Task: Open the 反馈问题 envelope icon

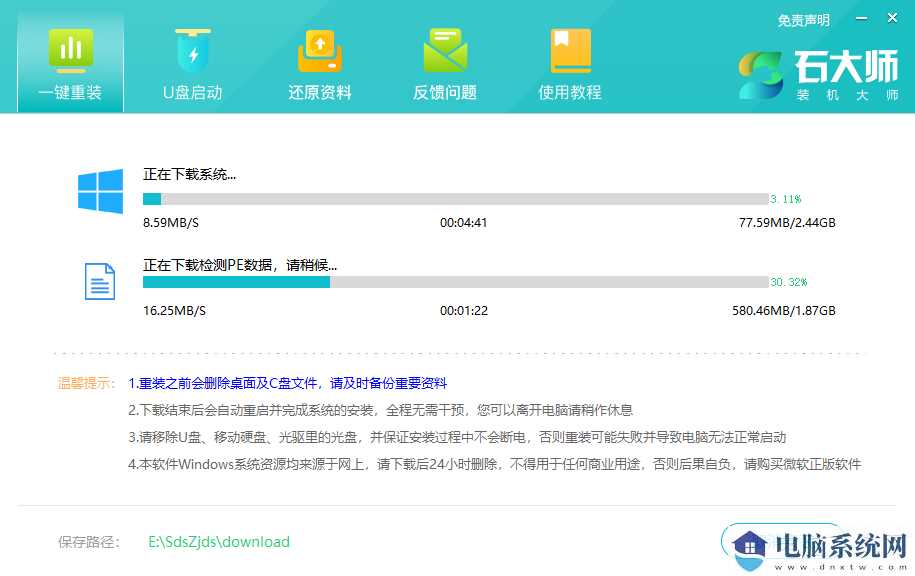Action: coord(445,50)
